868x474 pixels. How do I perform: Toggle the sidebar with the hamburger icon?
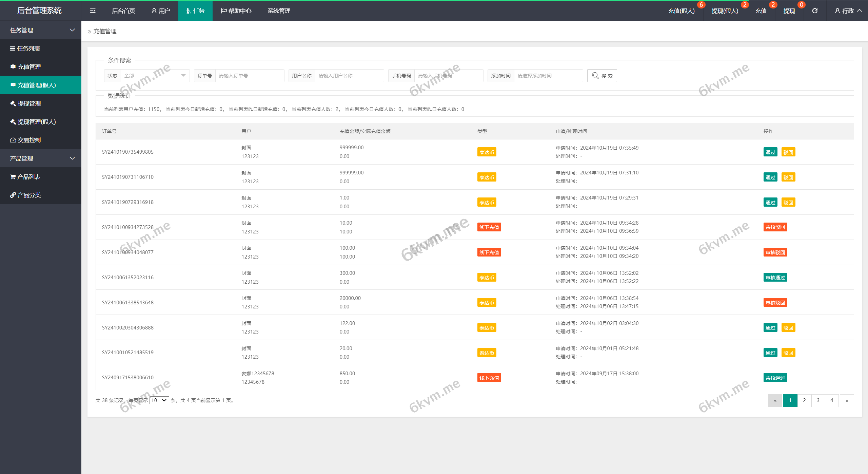click(92, 11)
